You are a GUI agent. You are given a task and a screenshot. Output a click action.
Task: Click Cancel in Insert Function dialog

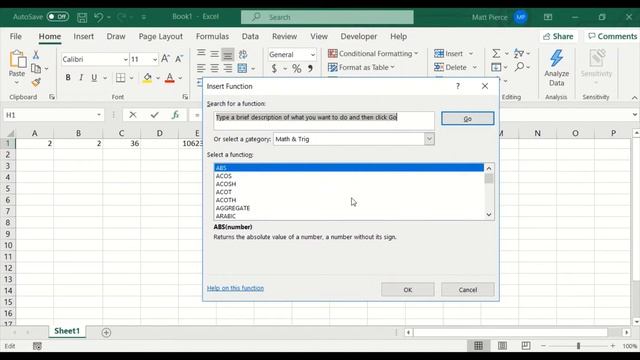(x=467, y=290)
